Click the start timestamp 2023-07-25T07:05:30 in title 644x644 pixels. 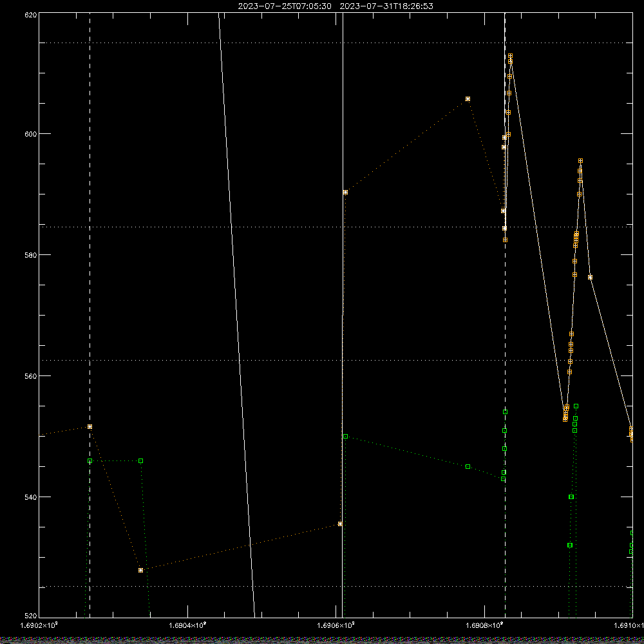click(285, 6)
